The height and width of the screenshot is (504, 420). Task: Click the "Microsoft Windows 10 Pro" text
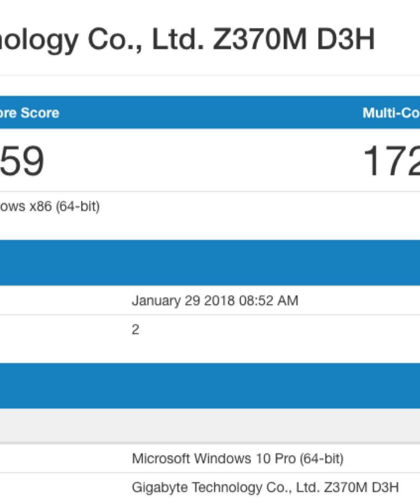214,458
